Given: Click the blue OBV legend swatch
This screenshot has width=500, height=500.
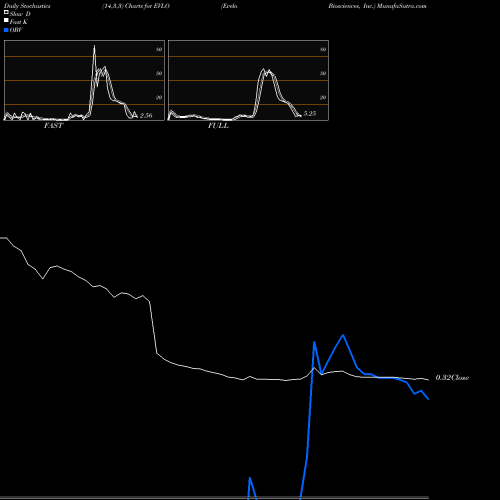Looking at the screenshot, I should point(6,30).
